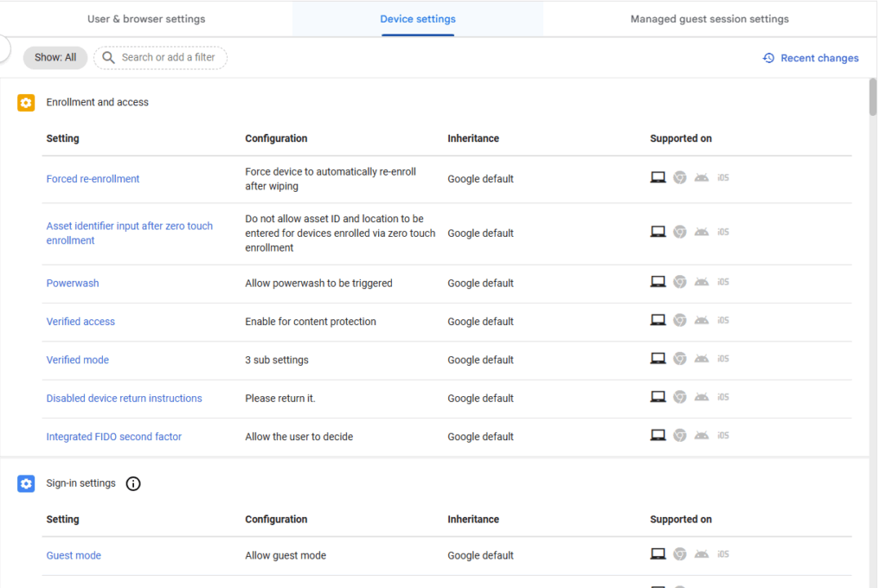Open the Integrated FIDO second factor setting

coord(113,437)
